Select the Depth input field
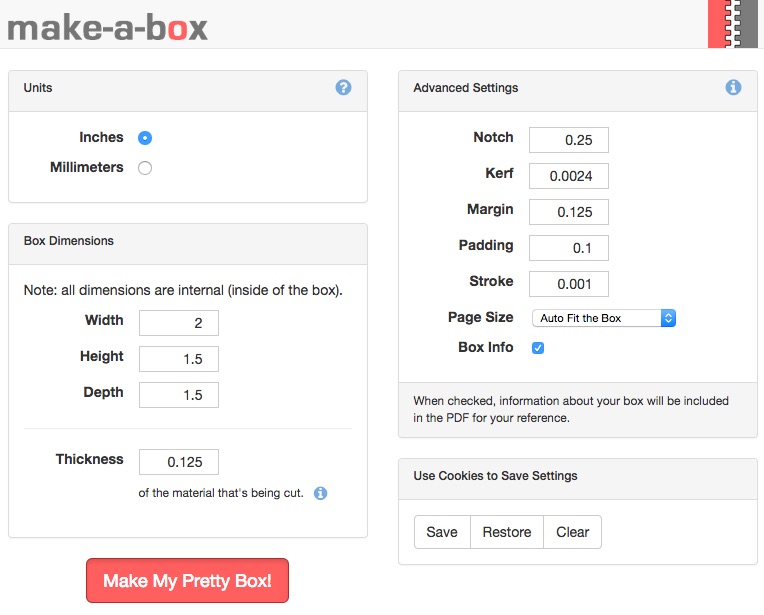 coord(179,395)
